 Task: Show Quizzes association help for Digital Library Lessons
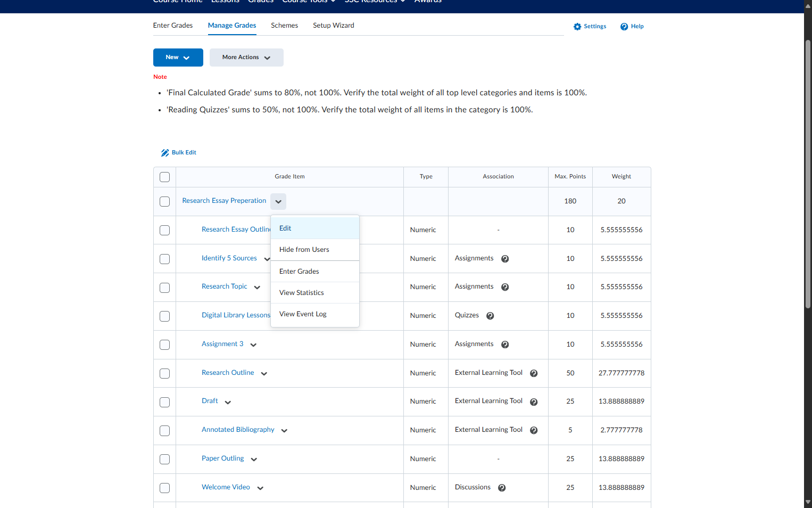[x=490, y=316]
